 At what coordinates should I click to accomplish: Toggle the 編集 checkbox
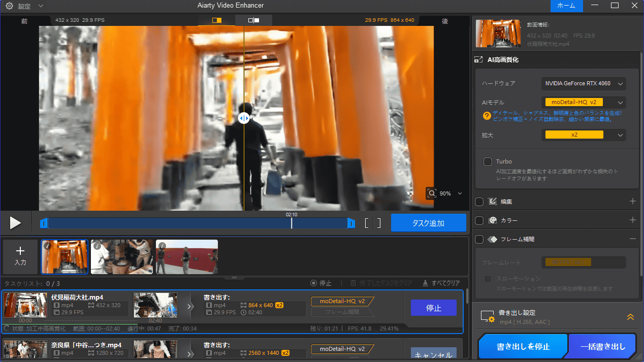[479, 202]
